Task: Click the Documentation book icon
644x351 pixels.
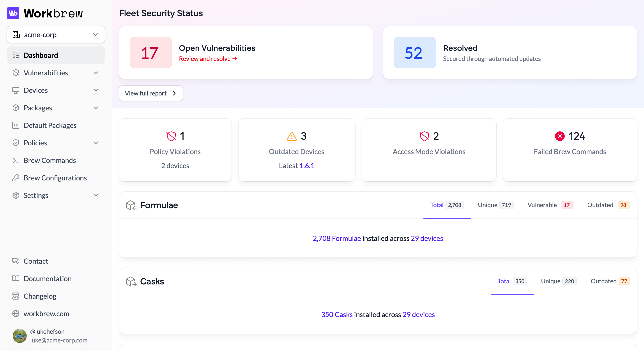Action: [x=16, y=279]
